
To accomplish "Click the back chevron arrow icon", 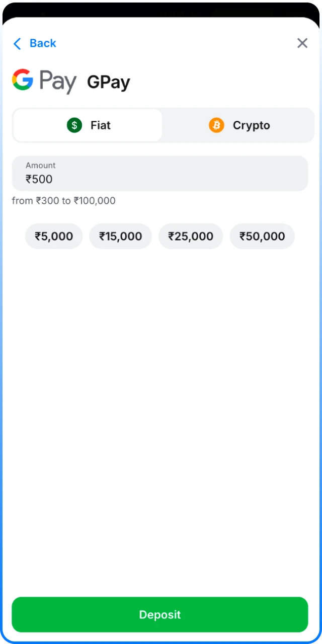I will (x=17, y=43).
